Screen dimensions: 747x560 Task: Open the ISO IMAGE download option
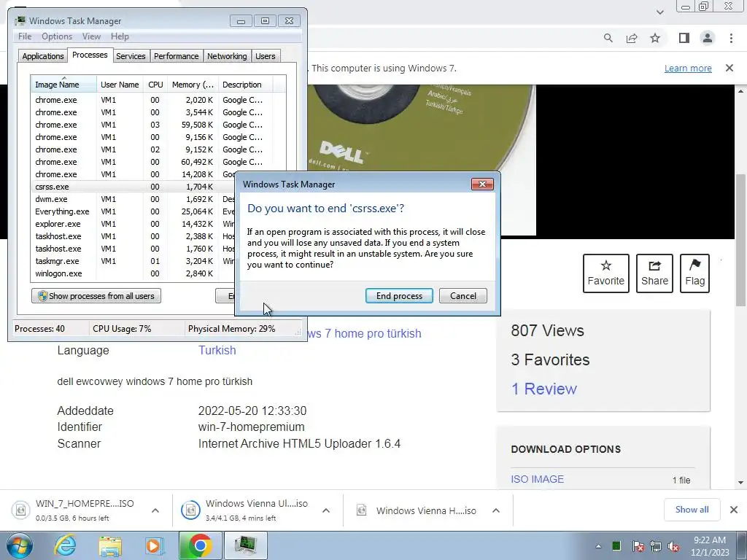tap(538, 479)
